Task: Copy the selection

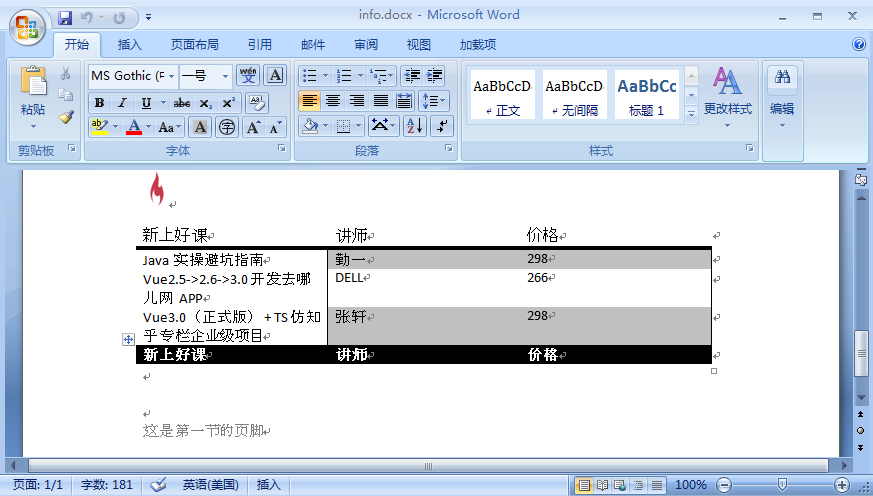Action: coord(66,95)
